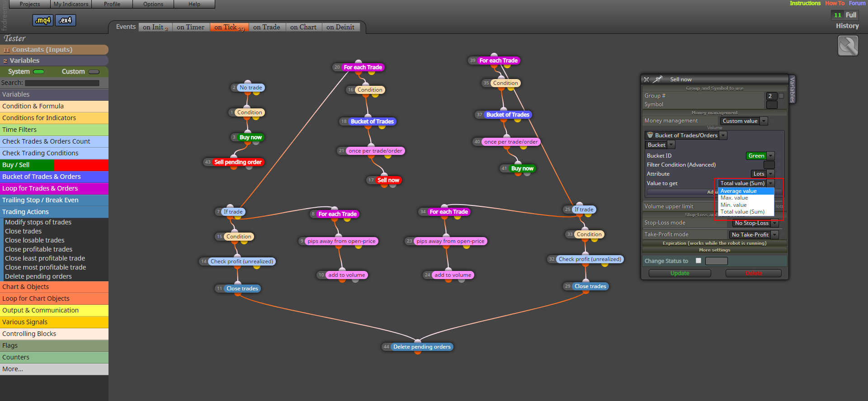
Task: Choose Max. value from the list
Action: 746,198
